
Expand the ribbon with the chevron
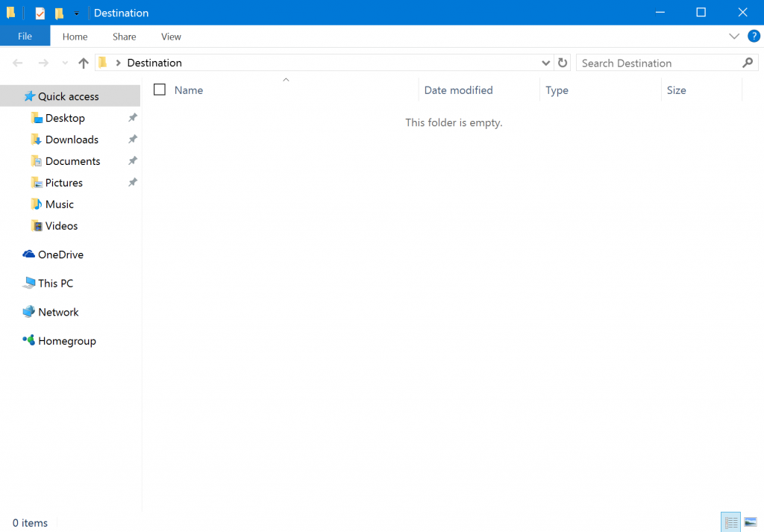[734, 36]
